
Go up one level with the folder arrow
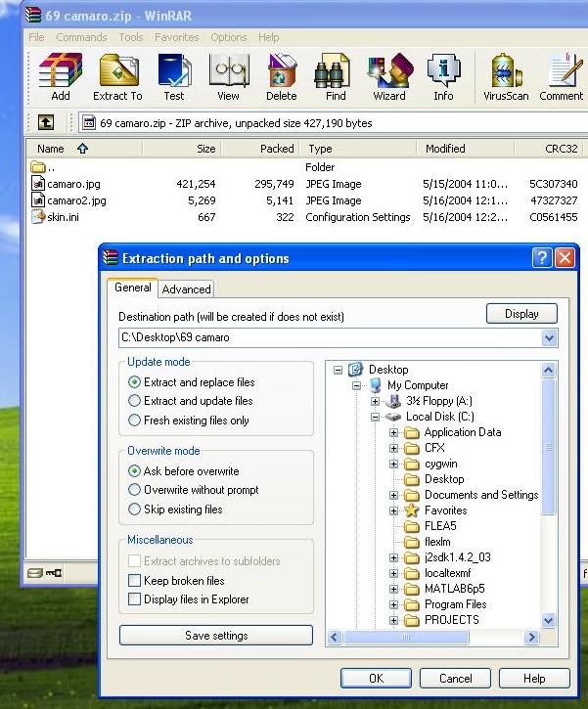click(46, 122)
